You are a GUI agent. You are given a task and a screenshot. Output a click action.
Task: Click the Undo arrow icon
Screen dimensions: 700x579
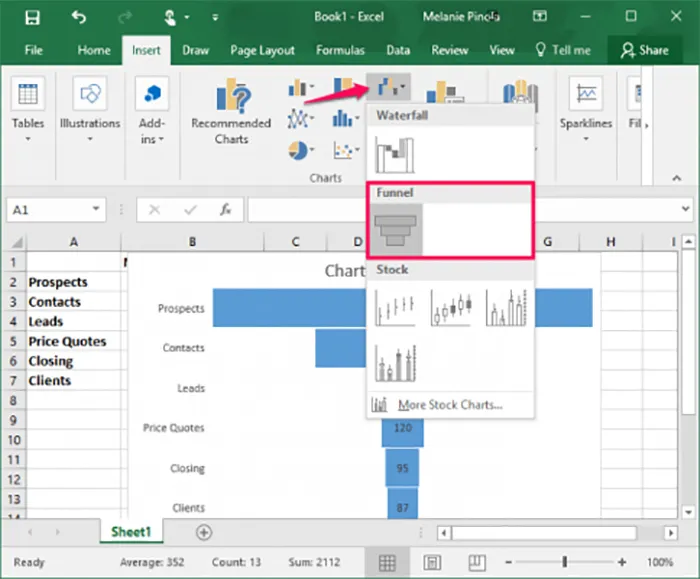[80, 17]
